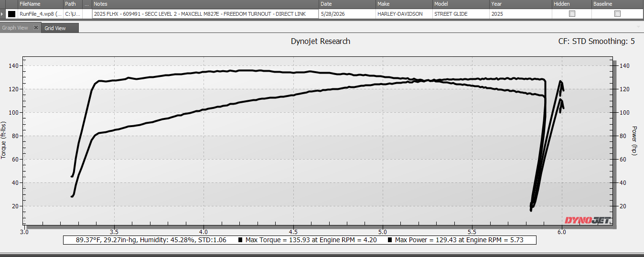Click the black color swatch for RunFile_4
This screenshot has width=644, height=257.
click(x=11, y=14)
